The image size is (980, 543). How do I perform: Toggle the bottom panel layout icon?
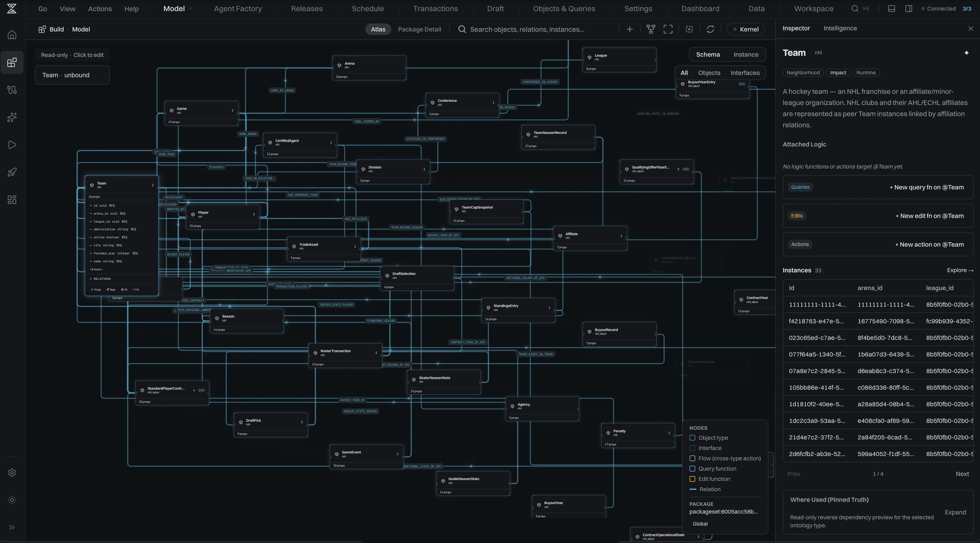[x=891, y=8]
